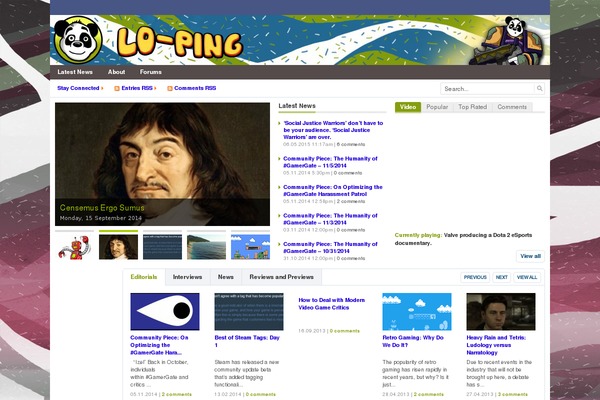Click the armored panda mascot in banner
This screenshot has width=600, height=400.
[x=506, y=41]
